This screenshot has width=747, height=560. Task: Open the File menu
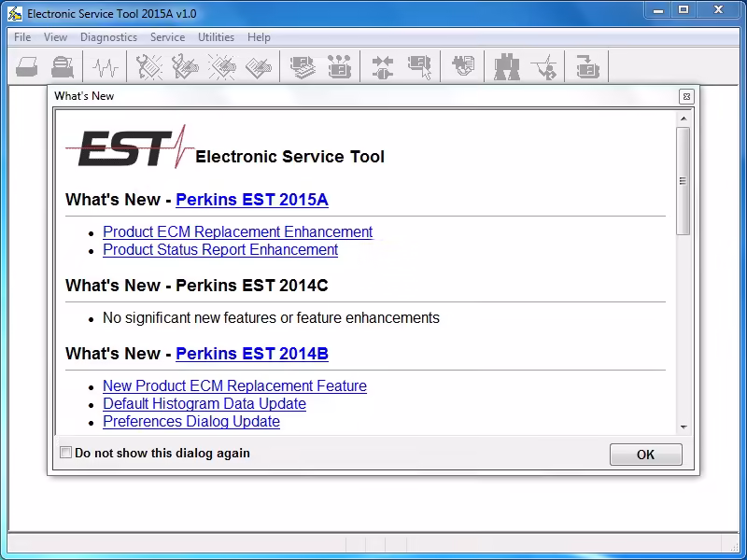click(22, 37)
